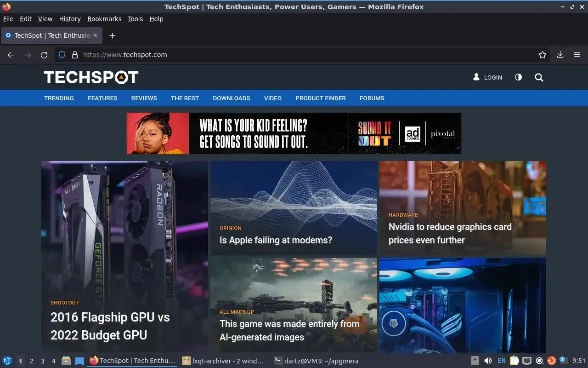Open FEATURES in the site nav
Screen dimensions: 588x368
[102, 98]
